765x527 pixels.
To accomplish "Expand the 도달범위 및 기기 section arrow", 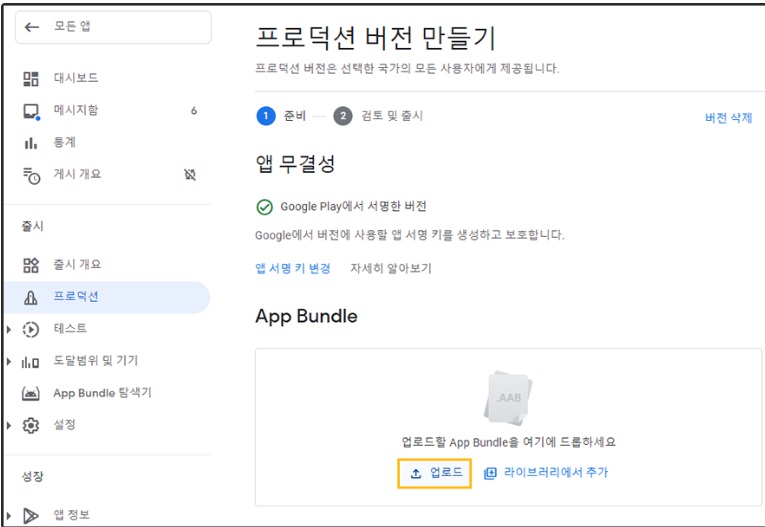I will click(x=9, y=362).
